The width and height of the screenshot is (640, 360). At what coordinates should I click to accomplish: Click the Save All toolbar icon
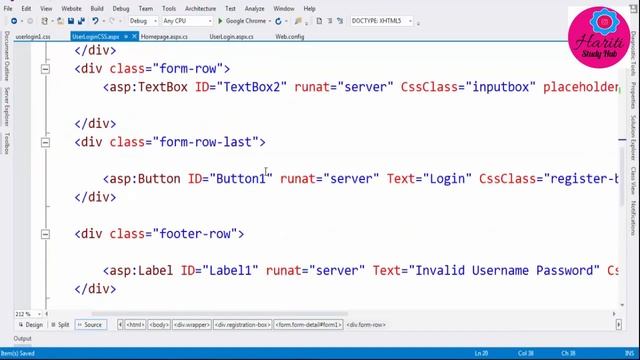click(81, 21)
